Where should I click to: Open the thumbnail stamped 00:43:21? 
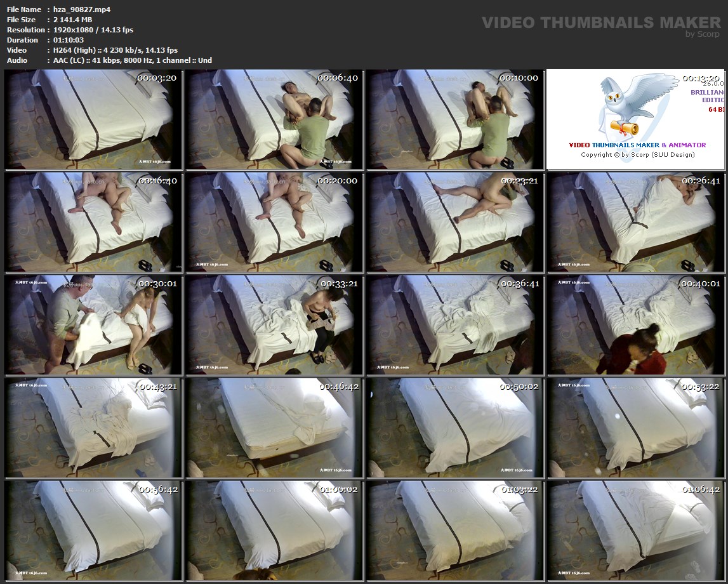click(93, 428)
